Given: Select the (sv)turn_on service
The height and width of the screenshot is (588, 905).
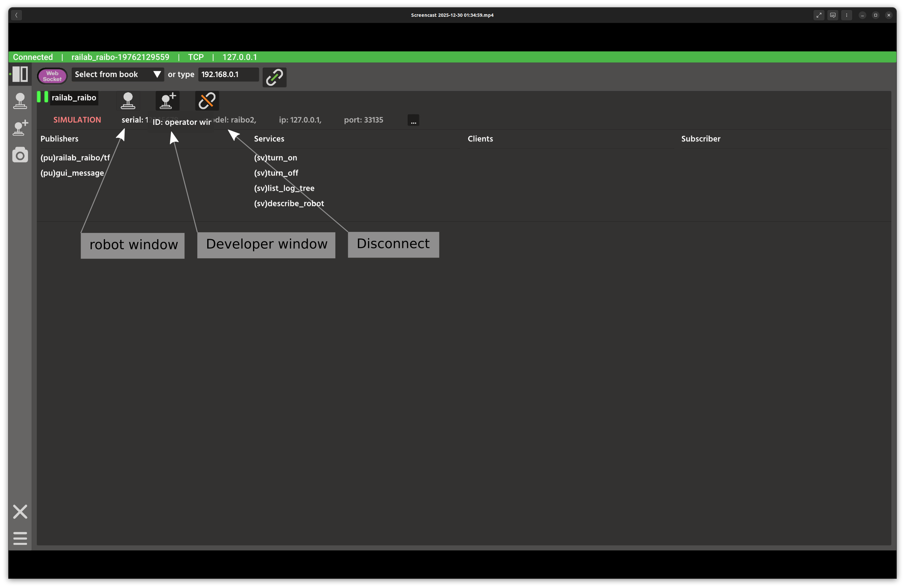Looking at the screenshot, I should 275,158.
